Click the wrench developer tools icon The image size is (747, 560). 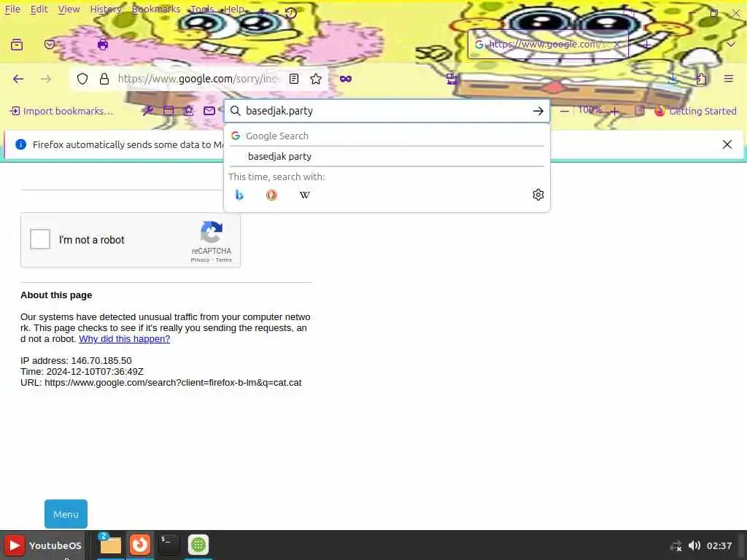(x=147, y=111)
